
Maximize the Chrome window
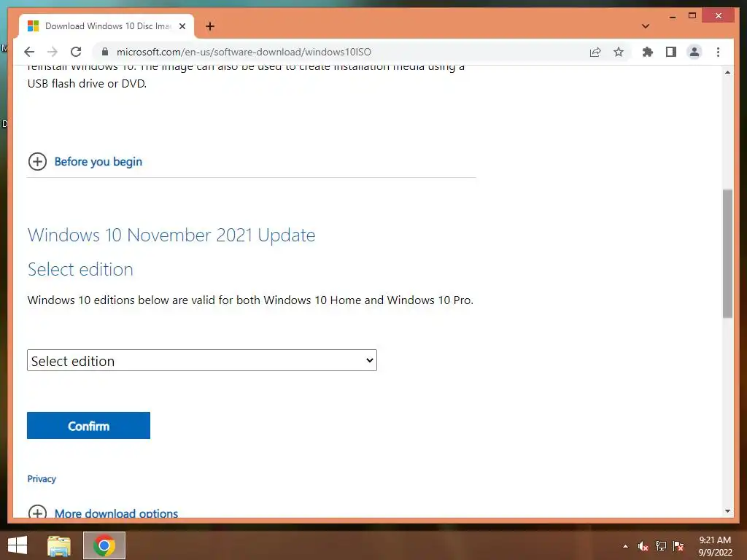tap(692, 16)
